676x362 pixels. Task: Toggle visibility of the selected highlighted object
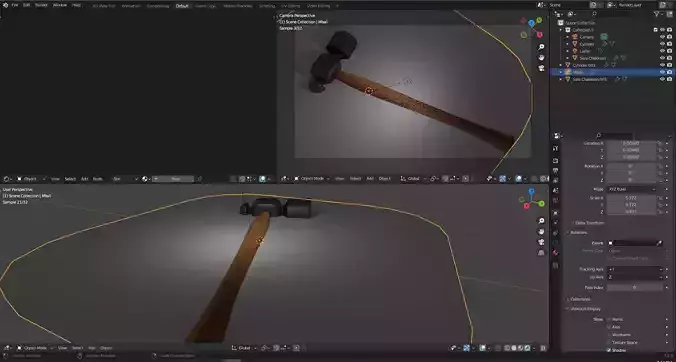coord(663,72)
